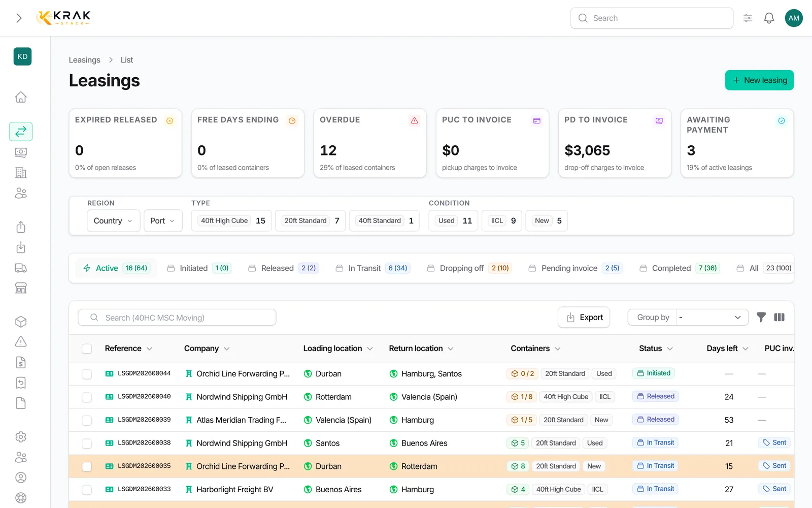
Task: Open the settings gear sidebar icon
Action: point(21,437)
